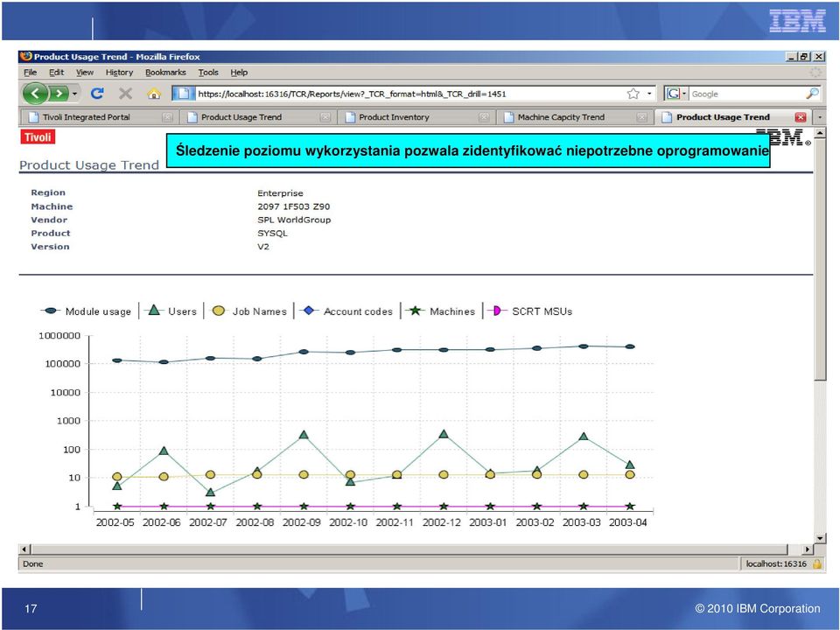Viewport: 840px width, 630px height.
Task: Click Users data point at 2002-09
Action: click(x=304, y=435)
